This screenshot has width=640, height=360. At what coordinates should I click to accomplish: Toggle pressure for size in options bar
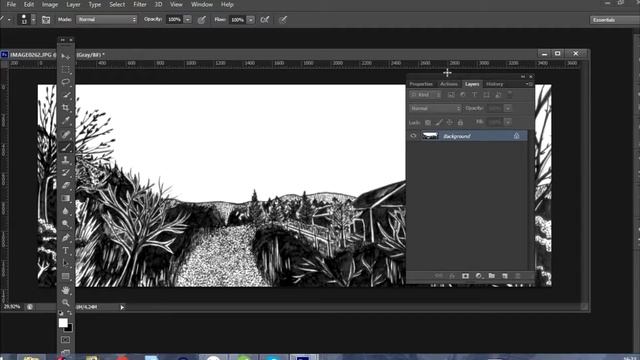point(283,20)
